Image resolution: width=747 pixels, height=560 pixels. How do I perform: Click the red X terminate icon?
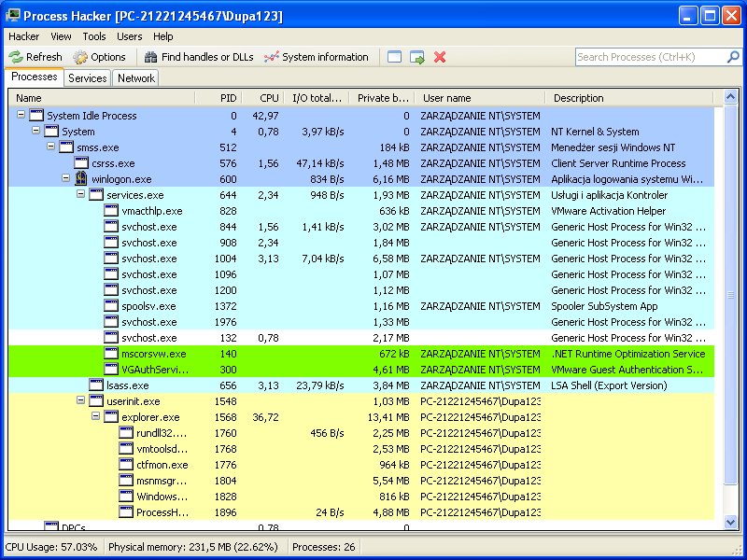[440, 57]
